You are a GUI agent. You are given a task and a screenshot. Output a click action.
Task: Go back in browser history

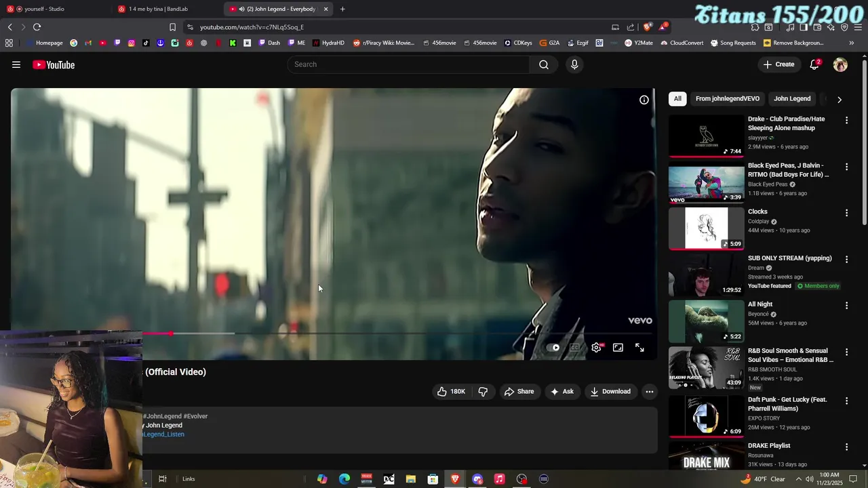pos(9,27)
